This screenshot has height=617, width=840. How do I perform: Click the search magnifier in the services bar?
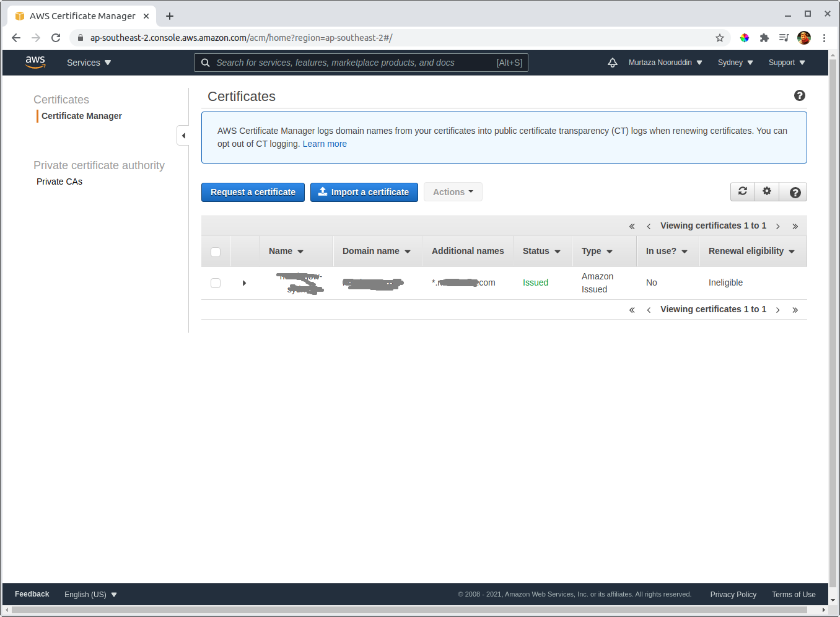pyautogui.click(x=206, y=62)
